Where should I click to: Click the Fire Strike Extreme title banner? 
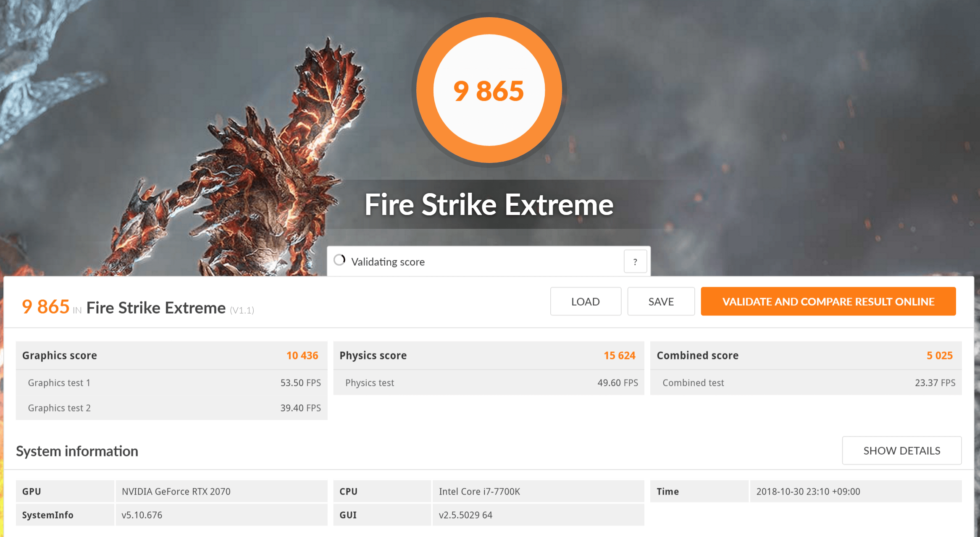(x=489, y=205)
